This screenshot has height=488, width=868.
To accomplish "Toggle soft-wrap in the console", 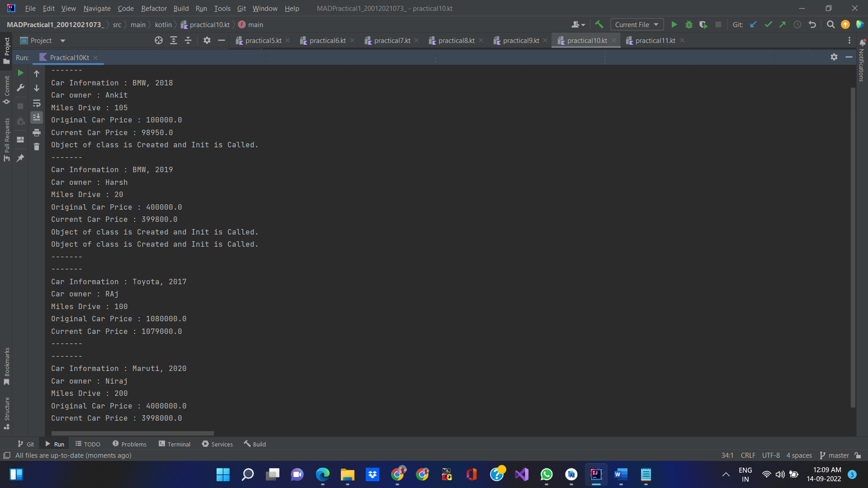I will click(x=37, y=103).
